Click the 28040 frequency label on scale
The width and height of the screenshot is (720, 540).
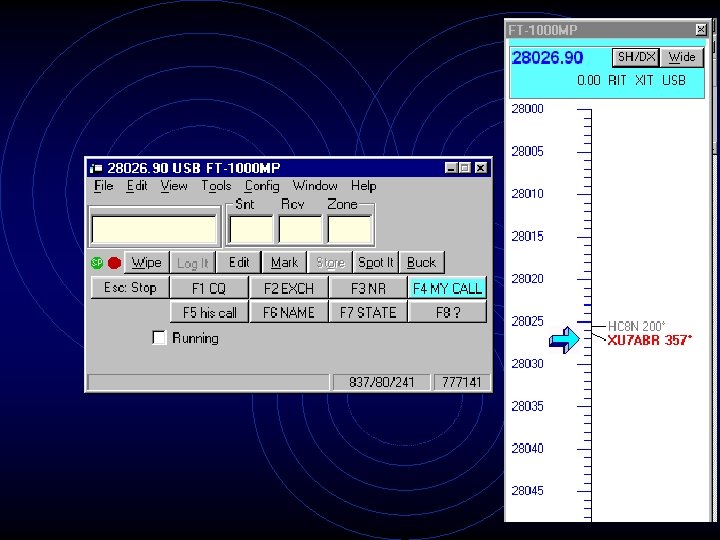tap(528, 448)
